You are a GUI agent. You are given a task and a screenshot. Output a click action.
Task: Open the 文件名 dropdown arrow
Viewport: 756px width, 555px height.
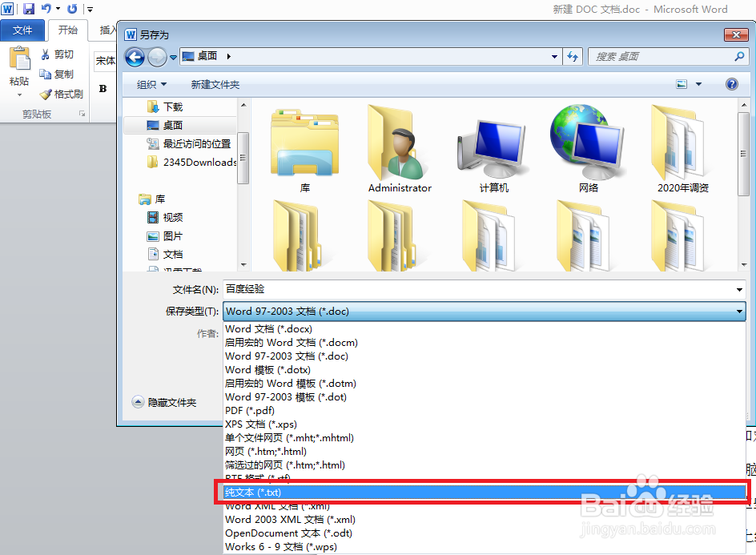pos(739,289)
